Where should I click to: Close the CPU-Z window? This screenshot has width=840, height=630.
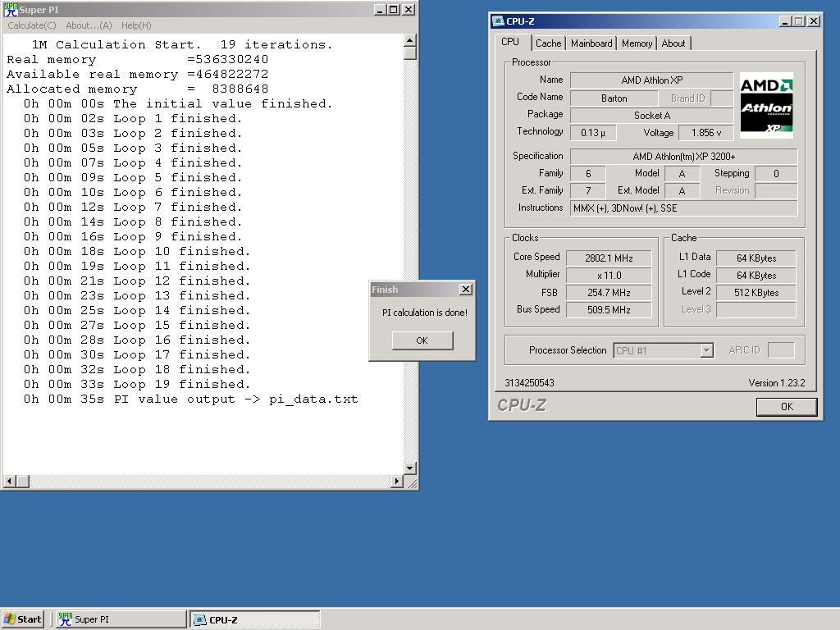pos(813,21)
